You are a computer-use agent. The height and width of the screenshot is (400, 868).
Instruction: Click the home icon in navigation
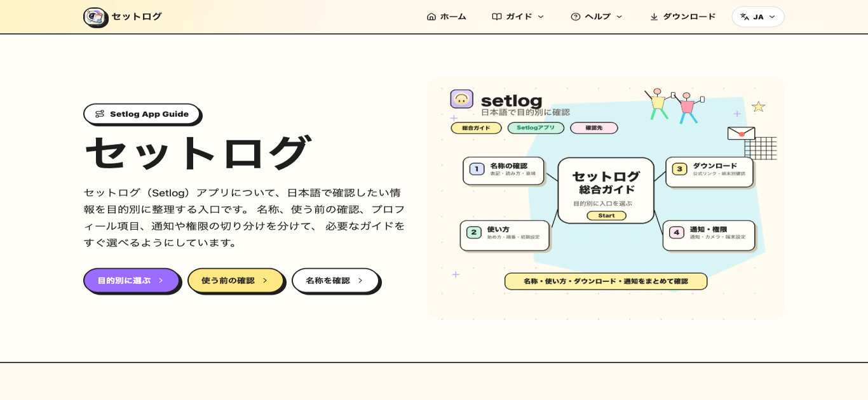point(431,17)
